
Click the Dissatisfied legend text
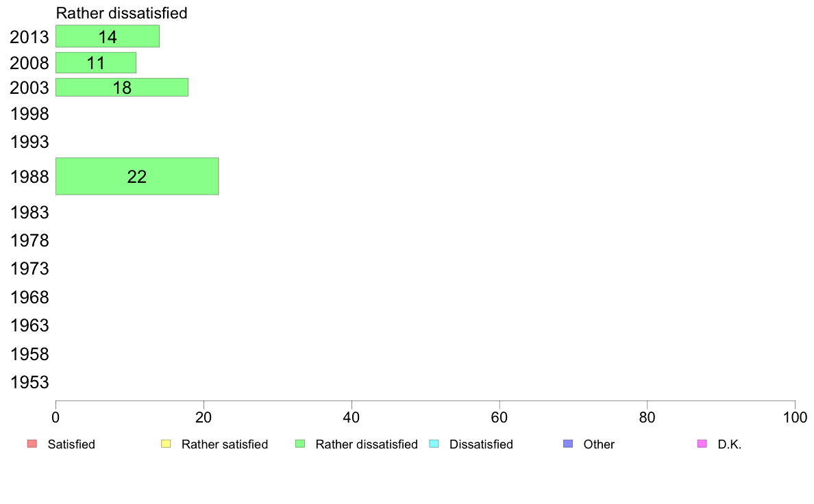pyautogui.click(x=481, y=444)
